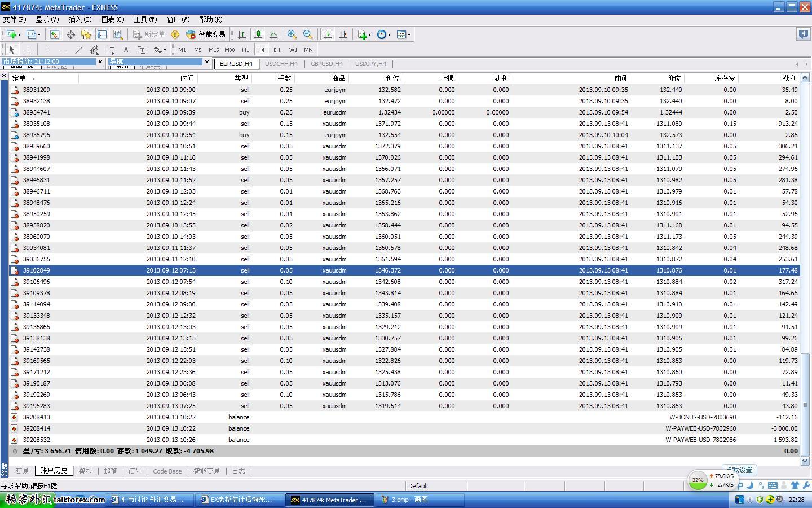Open the profiles icon in toolbar
The width and height of the screenshot is (812, 508).
pos(32,34)
